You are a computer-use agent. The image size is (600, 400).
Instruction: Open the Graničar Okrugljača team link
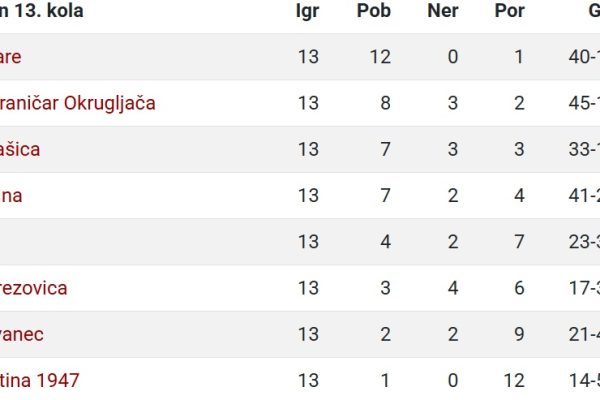tap(77, 103)
